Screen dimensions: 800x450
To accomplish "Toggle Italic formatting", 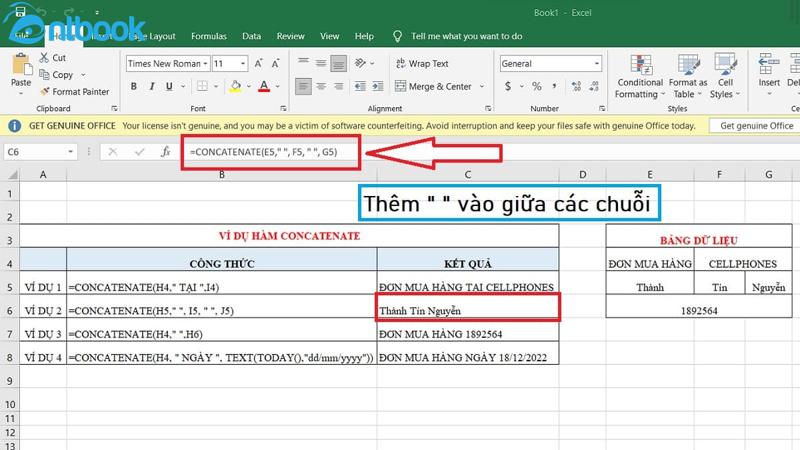I will point(152,86).
